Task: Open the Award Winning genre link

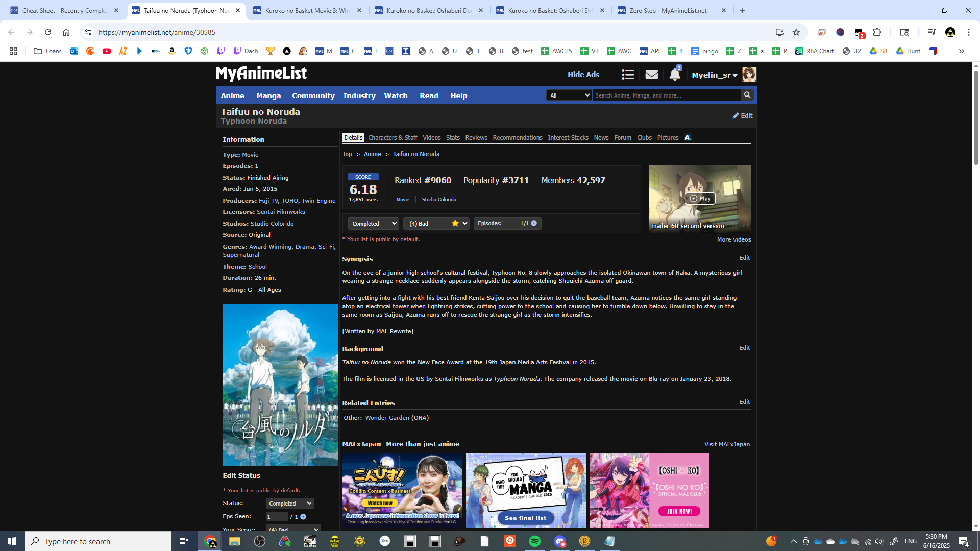Action: [271, 247]
